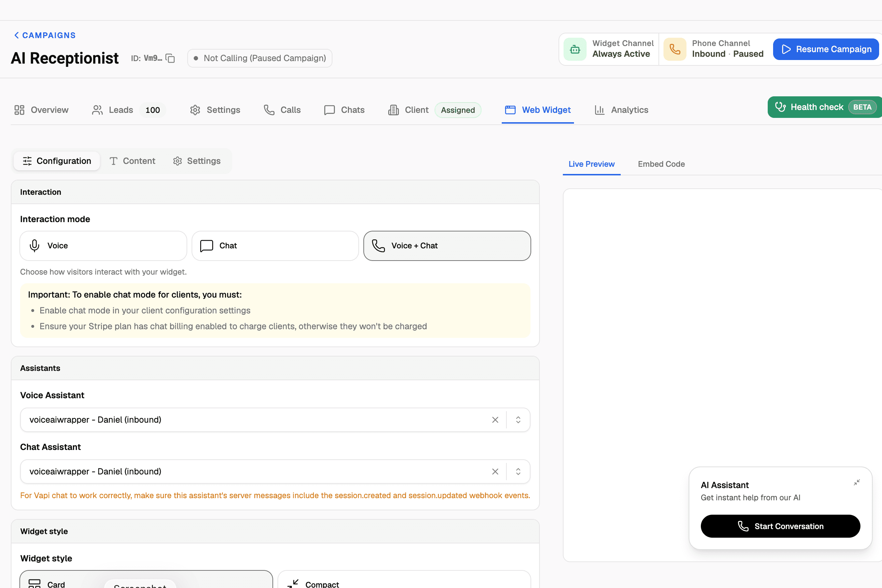
Task: Clear the Chat Assistant selection
Action: tap(495, 472)
